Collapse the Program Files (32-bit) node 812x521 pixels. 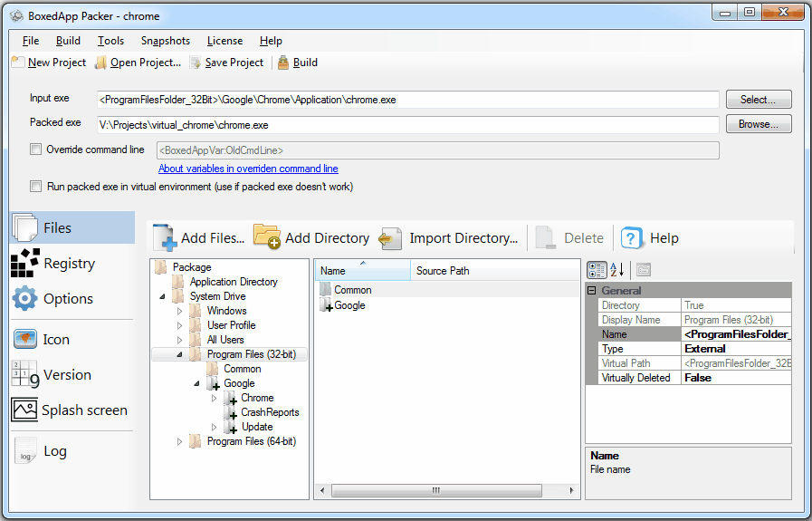[x=180, y=354]
